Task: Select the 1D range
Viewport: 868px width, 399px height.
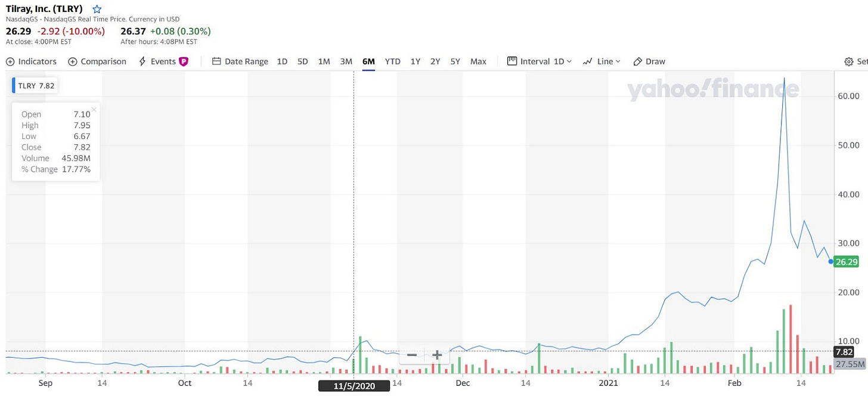Action: (283, 61)
